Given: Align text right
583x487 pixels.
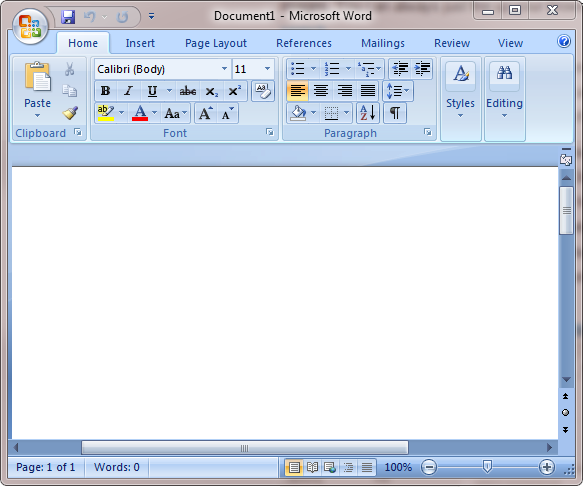Looking at the screenshot, I should (344, 91).
